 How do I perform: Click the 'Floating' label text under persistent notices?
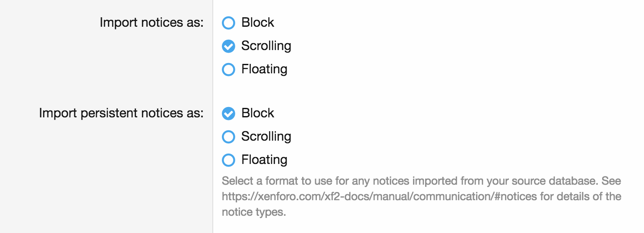click(x=264, y=160)
